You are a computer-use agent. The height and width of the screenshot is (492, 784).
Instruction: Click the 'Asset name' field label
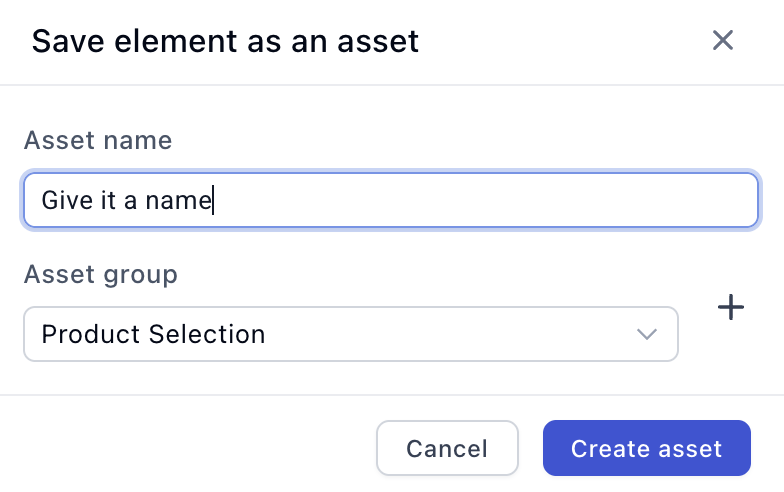click(x=98, y=140)
